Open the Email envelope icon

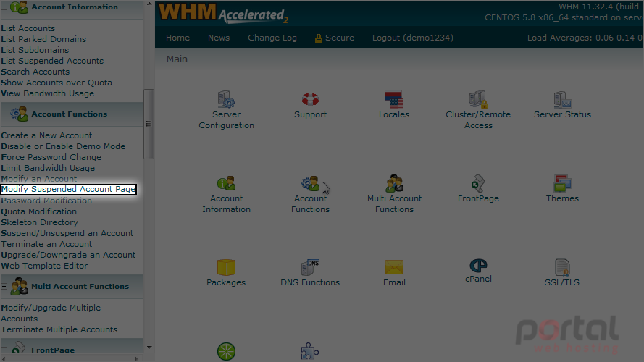pyautogui.click(x=394, y=267)
